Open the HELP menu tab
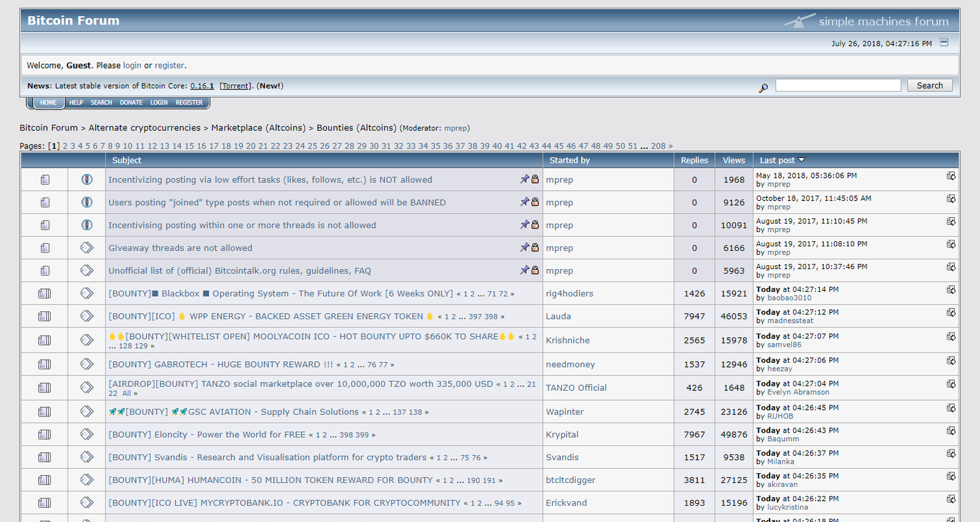This screenshot has height=522, width=980. pyautogui.click(x=76, y=102)
